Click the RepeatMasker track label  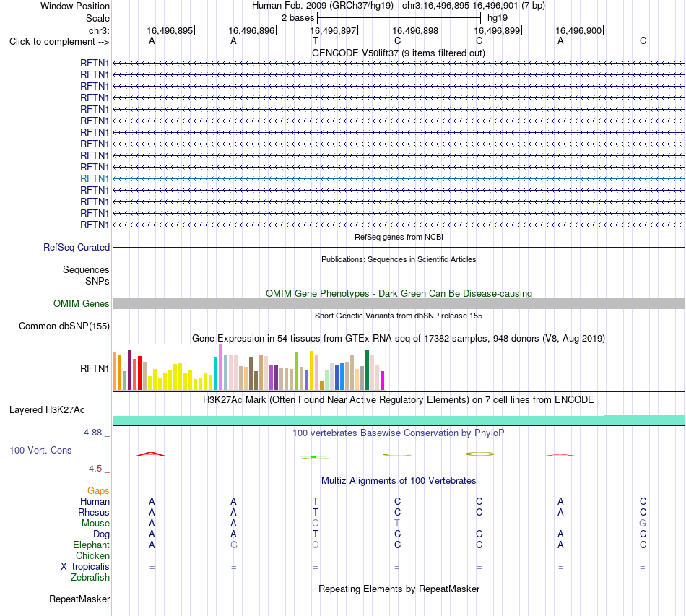pyautogui.click(x=79, y=599)
